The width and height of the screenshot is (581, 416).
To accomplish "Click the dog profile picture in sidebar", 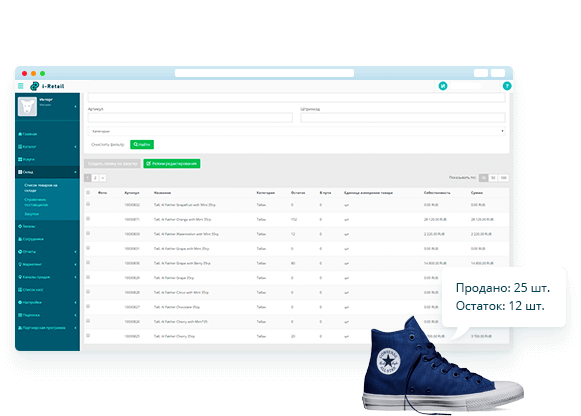I will pyautogui.click(x=27, y=107).
